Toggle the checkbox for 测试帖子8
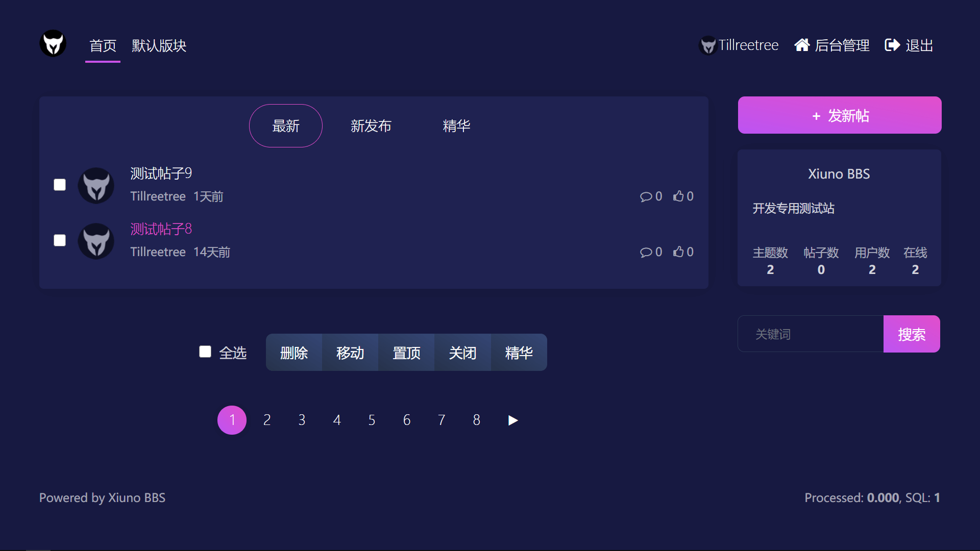This screenshot has height=551, width=980. pyautogui.click(x=60, y=240)
